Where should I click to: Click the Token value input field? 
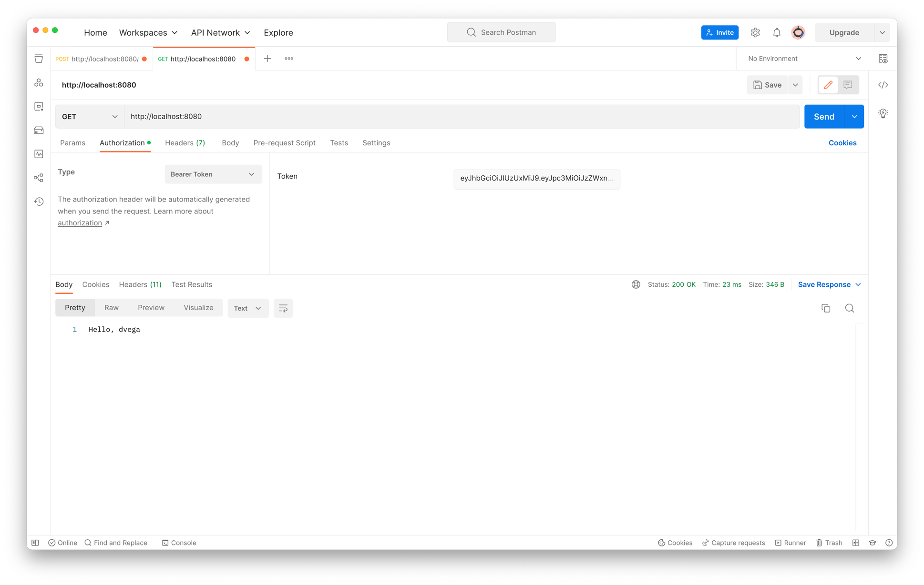click(x=536, y=179)
